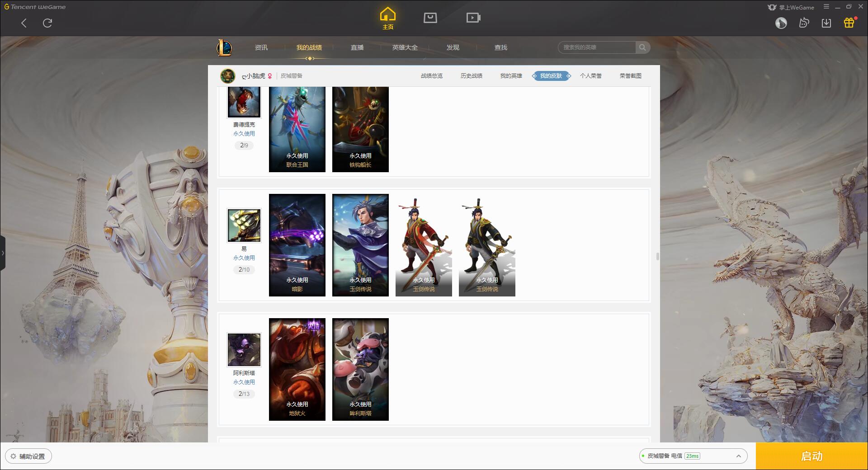Click the skin list vertical scrollbar handle
Screen dimensions: 868x470
coord(657,257)
